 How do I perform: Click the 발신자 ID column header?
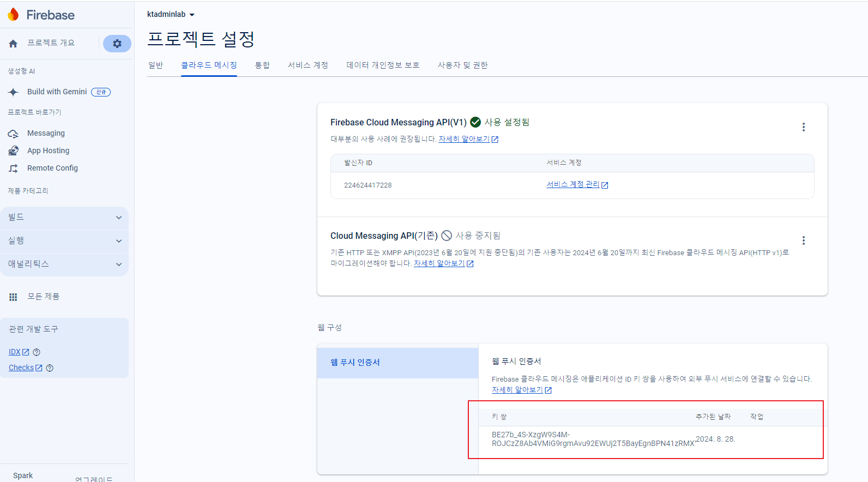358,163
